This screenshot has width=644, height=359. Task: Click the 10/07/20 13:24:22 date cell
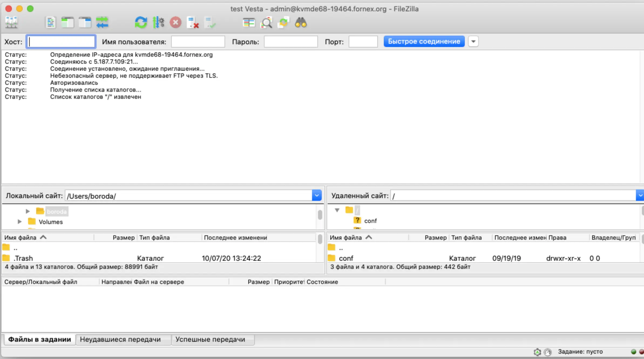click(x=231, y=258)
